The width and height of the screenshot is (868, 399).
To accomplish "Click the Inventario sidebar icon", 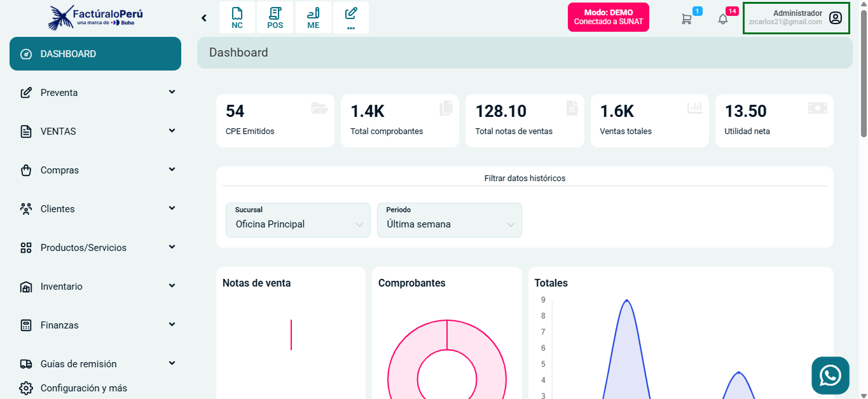I will (25, 286).
